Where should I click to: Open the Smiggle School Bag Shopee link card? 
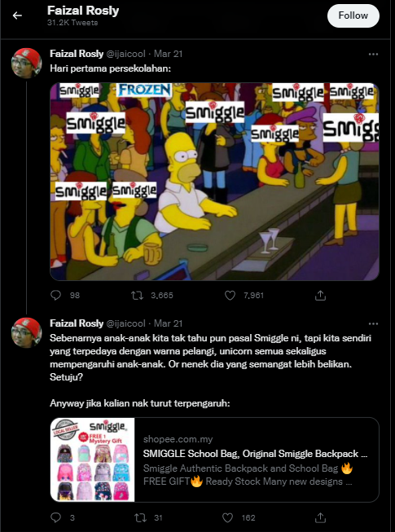[x=215, y=459]
